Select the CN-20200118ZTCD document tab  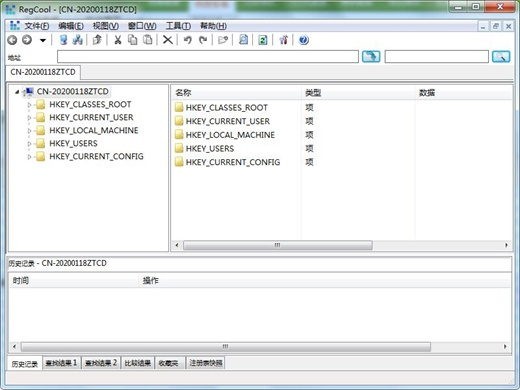[43, 72]
